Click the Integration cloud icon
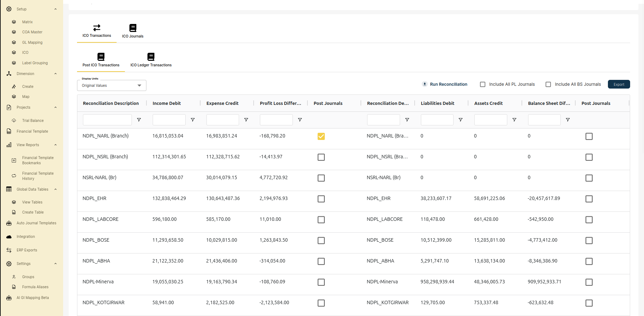 [x=8, y=236]
